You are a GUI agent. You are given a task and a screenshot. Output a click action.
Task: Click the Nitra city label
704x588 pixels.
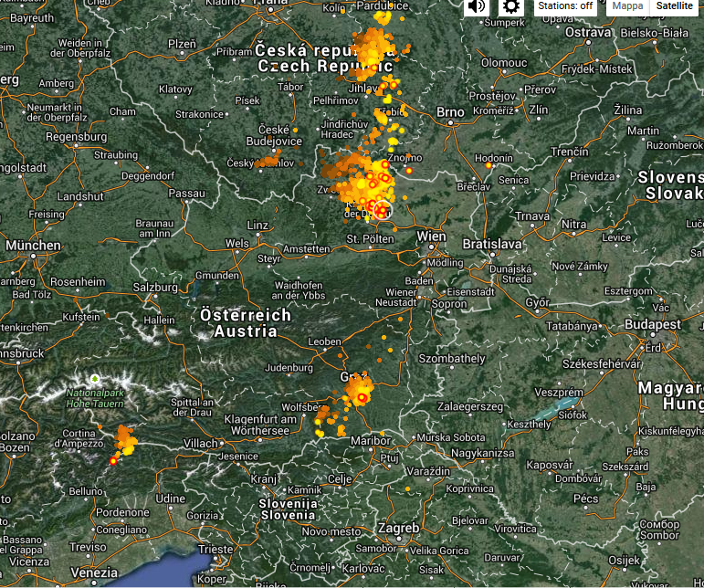[x=573, y=224]
